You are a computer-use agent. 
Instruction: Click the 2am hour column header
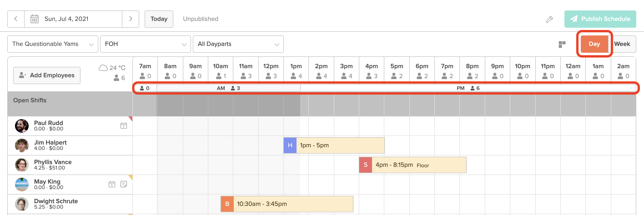(623, 71)
